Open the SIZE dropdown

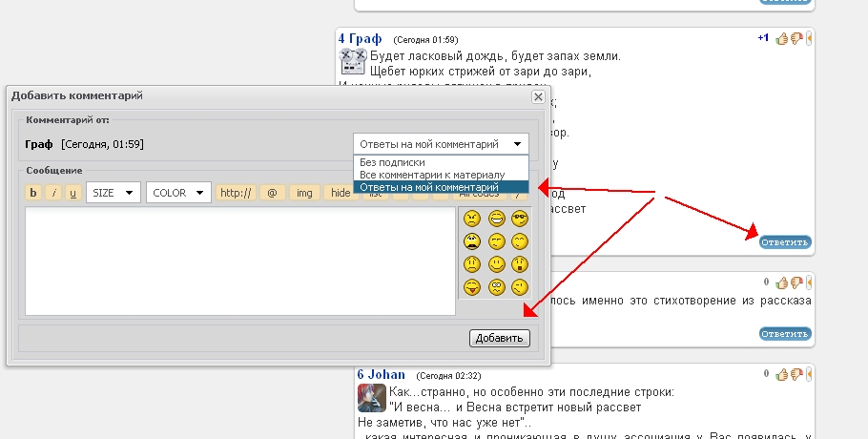click(x=114, y=193)
